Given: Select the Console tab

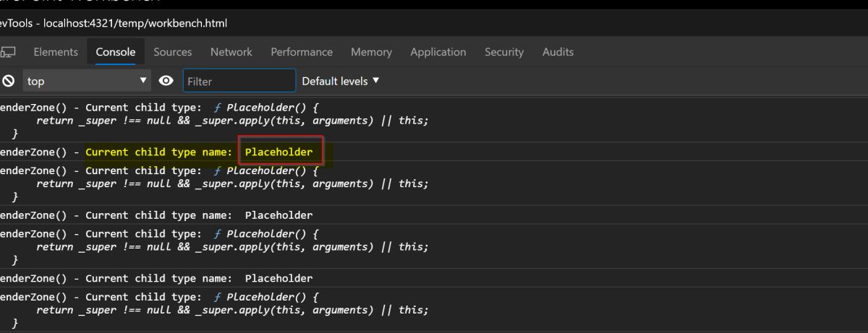Looking at the screenshot, I should 116,52.
